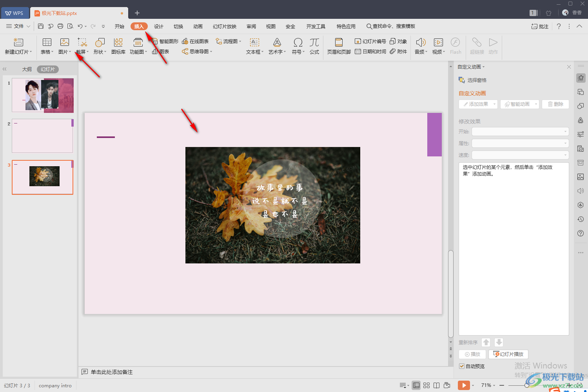The height and width of the screenshot is (392, 588).
Task: Click the New Slide (新建幻灯片) icon
Action: [x=18, y=42]
